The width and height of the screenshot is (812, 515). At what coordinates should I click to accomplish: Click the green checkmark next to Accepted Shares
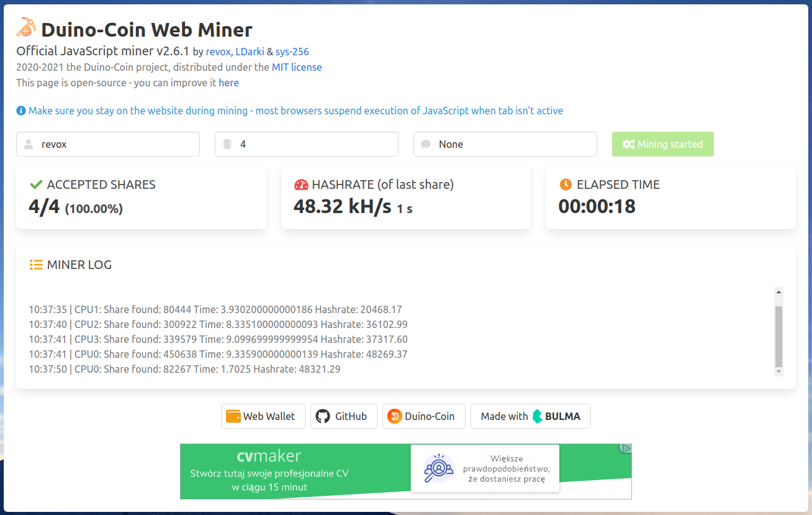click(x=36, y=185)
